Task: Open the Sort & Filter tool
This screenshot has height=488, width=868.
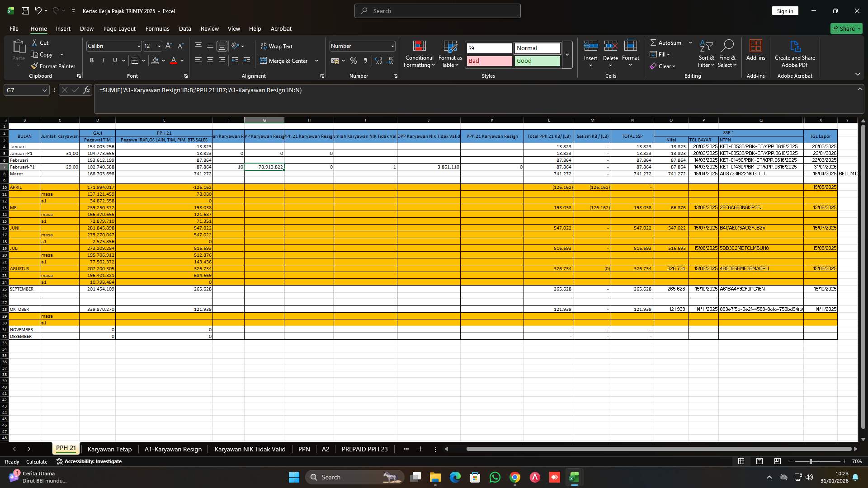Action: click(x=706, y=54)
